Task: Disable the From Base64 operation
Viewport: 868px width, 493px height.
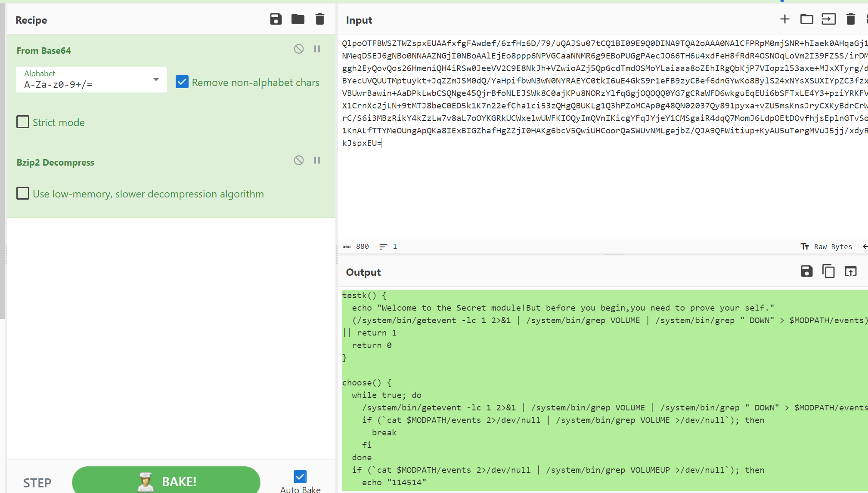Action: [x=298, y=49]
